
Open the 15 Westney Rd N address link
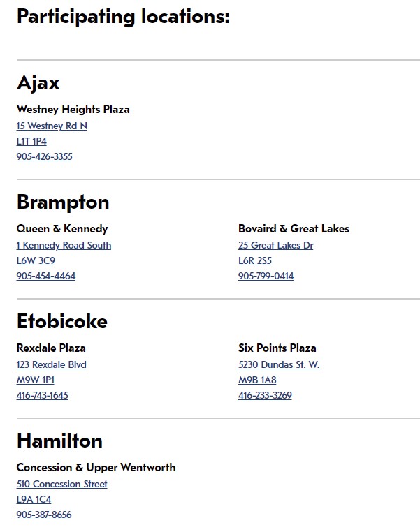pos(52,126)
